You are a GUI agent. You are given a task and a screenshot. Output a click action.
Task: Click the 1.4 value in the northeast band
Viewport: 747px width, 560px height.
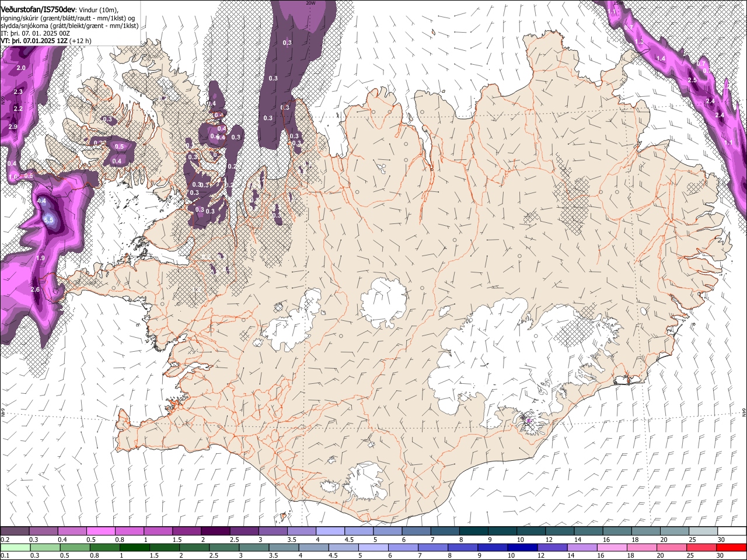(x=661, y=58)
